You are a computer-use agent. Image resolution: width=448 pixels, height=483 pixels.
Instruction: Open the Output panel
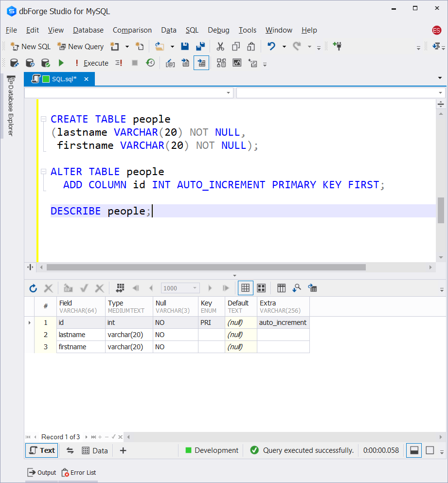click(42, 472)
